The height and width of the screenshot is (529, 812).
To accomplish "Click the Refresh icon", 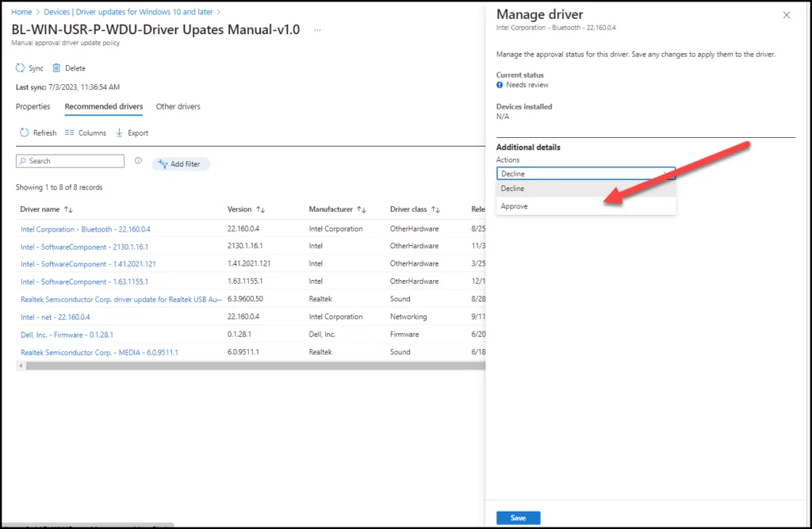I will (x=25, y=133).
